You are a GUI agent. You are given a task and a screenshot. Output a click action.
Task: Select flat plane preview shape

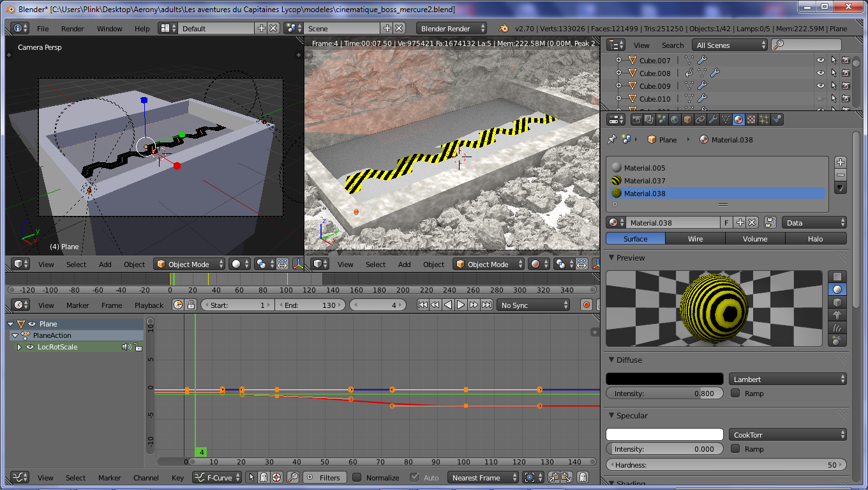[837, 276]
